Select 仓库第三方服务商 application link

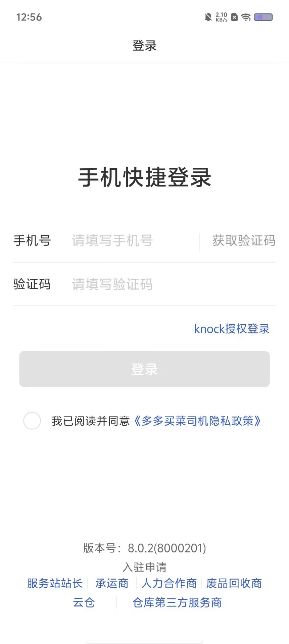177,602
